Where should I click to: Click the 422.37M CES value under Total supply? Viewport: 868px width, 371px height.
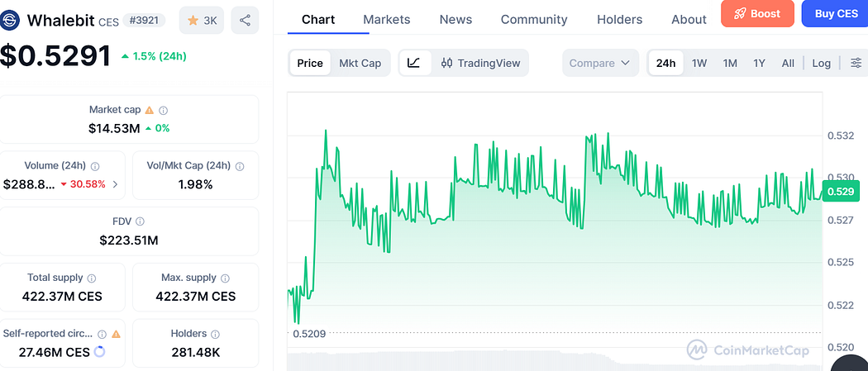click(62, 297)
